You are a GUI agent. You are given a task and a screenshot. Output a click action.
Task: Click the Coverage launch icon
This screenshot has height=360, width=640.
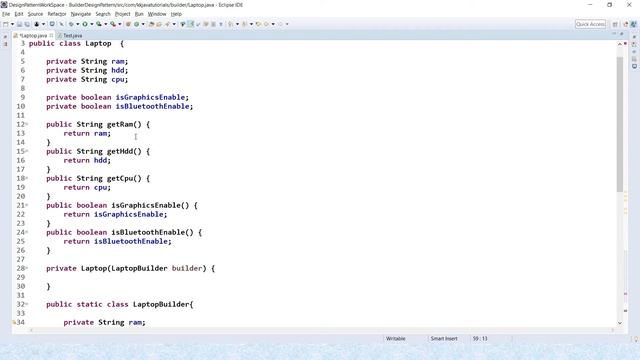99,24
